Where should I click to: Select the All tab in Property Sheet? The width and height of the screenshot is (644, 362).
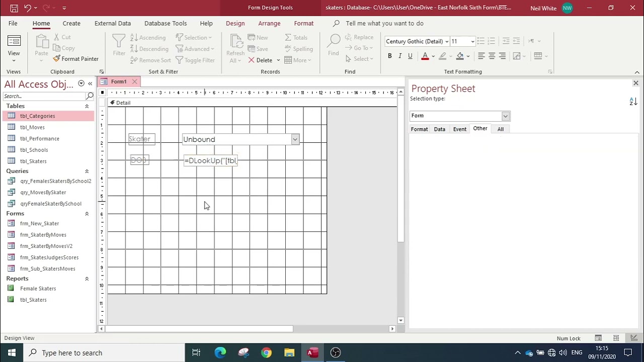tap(501, 129)
